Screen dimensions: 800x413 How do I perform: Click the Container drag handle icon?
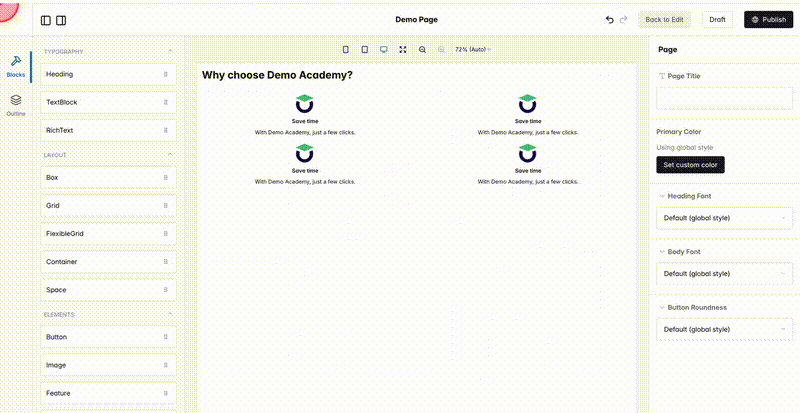tap(165, 262)
